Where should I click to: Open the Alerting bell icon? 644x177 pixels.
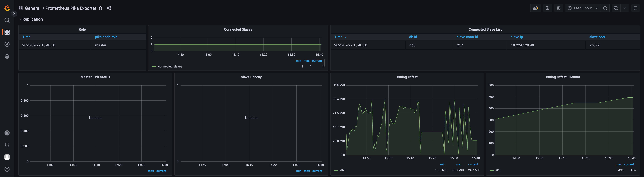click(7, 56)
